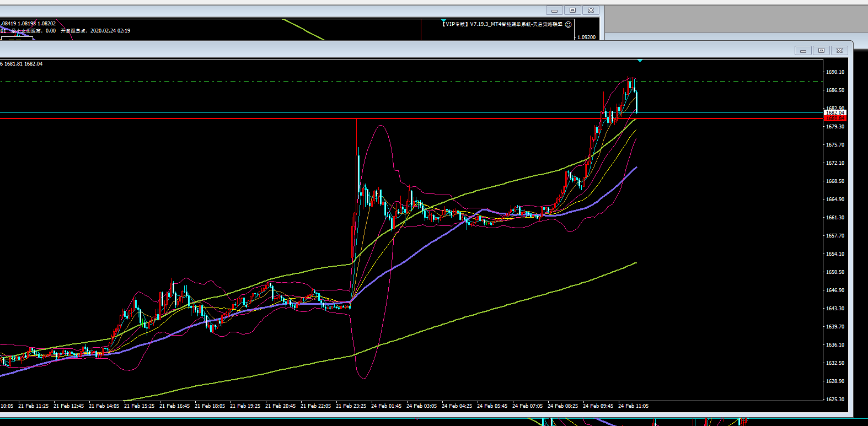Click the 2020.02.24 02:19 timestamp in rear chart
The height and width of the screenshot is (426, 868).
coord(110,31)
